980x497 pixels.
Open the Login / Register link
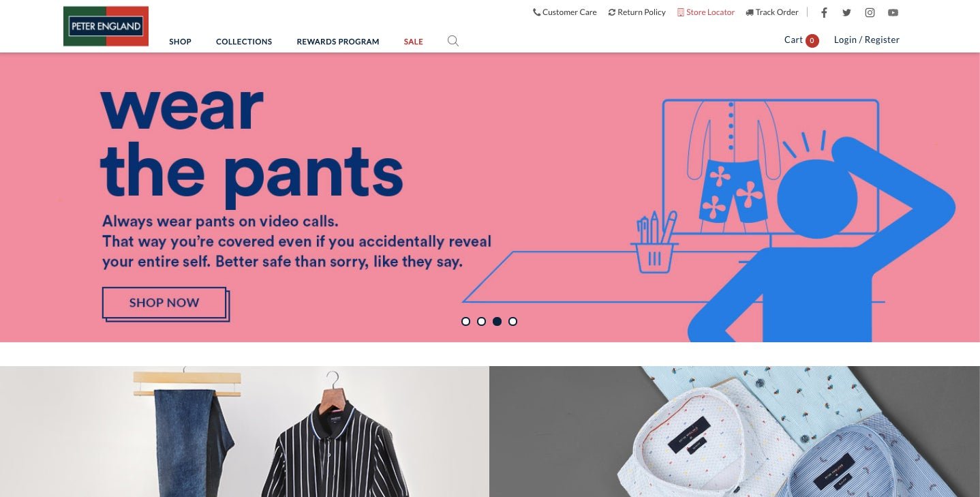(867, 40)
